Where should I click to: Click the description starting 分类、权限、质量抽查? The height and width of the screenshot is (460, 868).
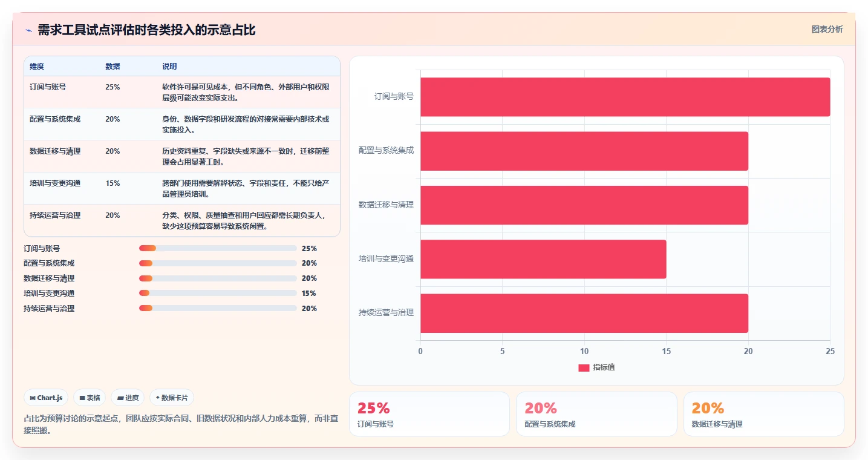point(244,220)
